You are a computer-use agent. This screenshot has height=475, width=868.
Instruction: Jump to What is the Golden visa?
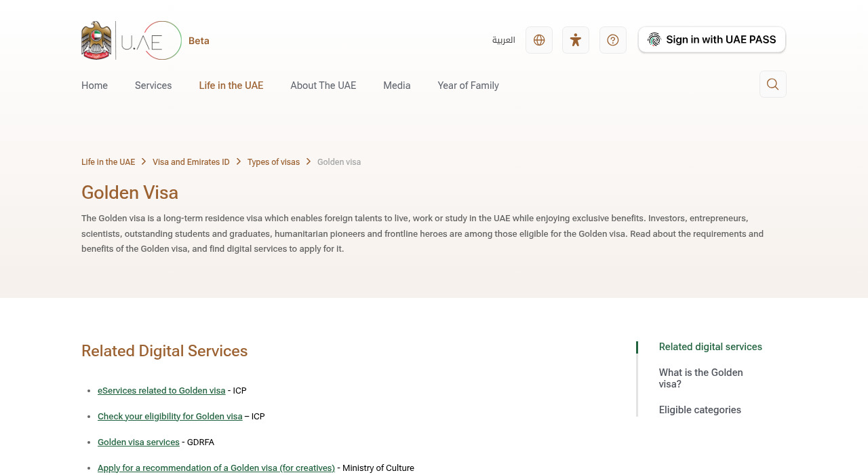(701, 379)
